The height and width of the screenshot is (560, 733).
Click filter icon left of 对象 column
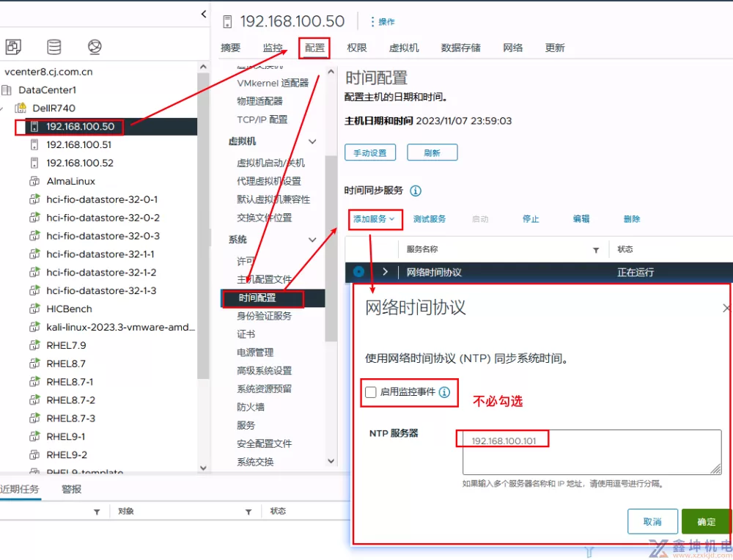click(97, 512)
